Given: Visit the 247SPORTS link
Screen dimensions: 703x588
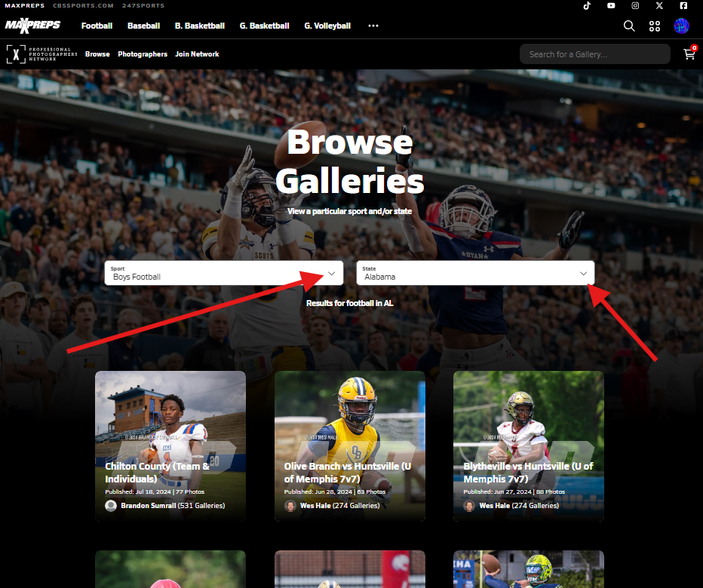Looking at the screenshot, I should tap(143, 5).
